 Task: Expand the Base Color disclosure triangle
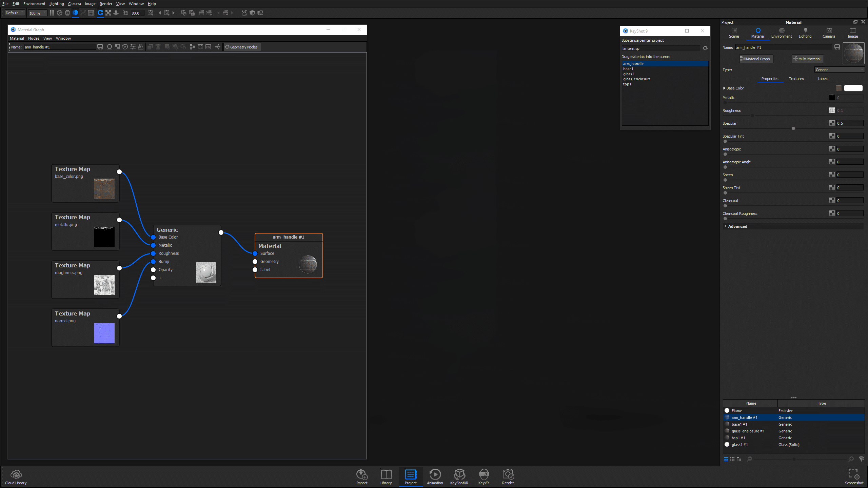click(x=724, y=88)
